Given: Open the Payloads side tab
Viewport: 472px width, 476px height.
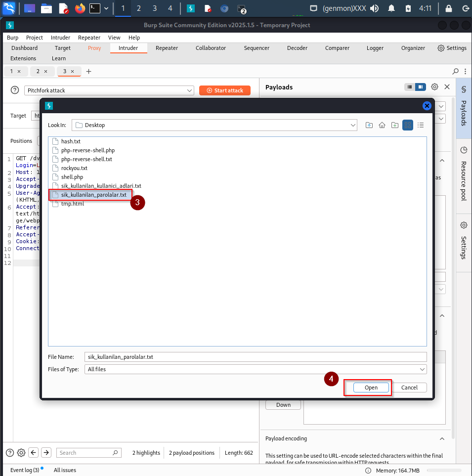Looking at the screenshot, I should (464, 107).
